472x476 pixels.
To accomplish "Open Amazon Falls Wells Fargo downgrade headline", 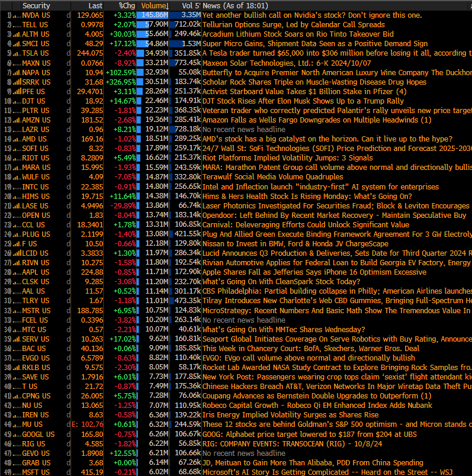I will click(x=317, y=120).
